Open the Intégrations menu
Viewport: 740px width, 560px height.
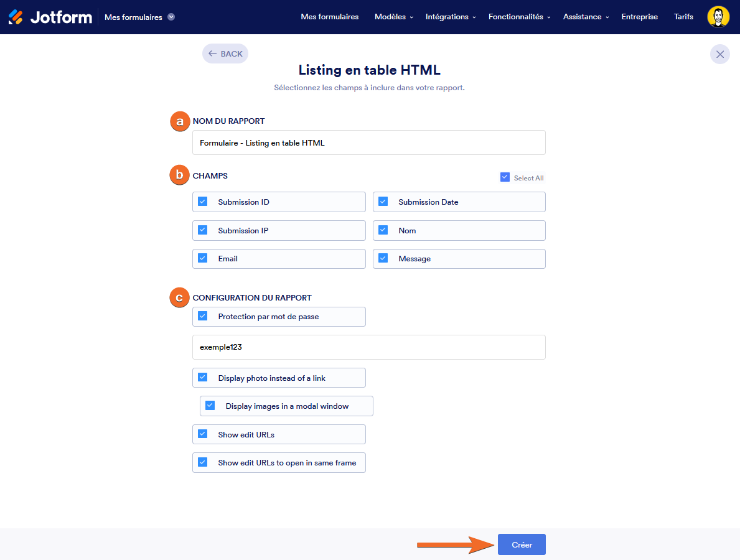pos(450,17)
